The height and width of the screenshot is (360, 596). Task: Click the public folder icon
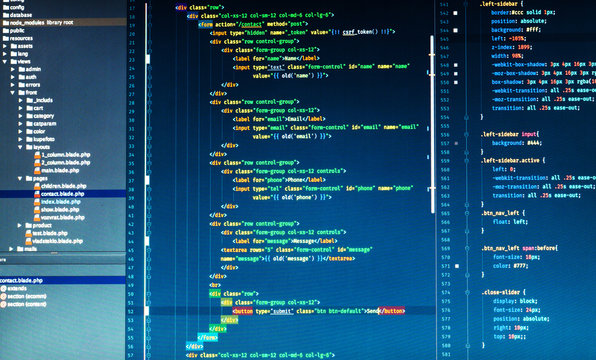point(6,30)
